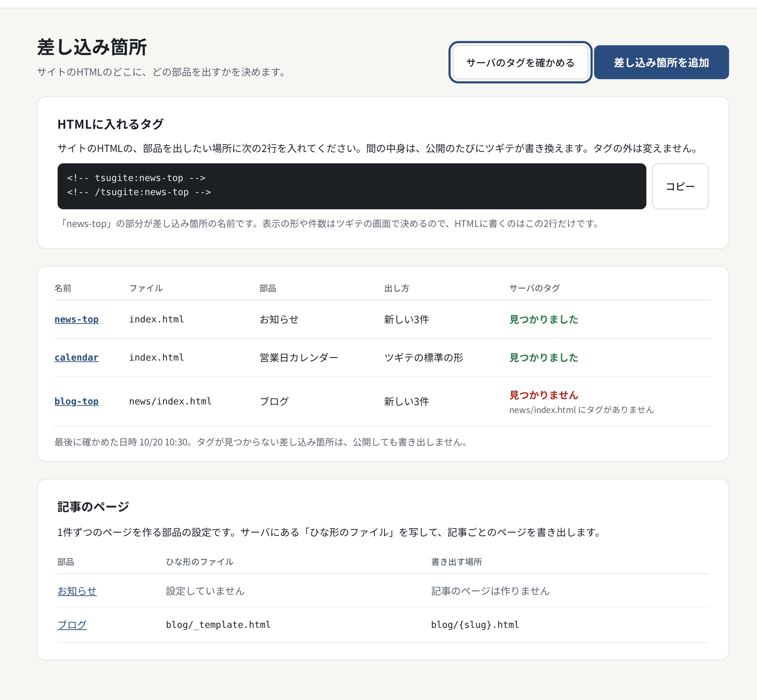
Task: Click the 差し込み箇所を追加 button
Action: point(661,62)
